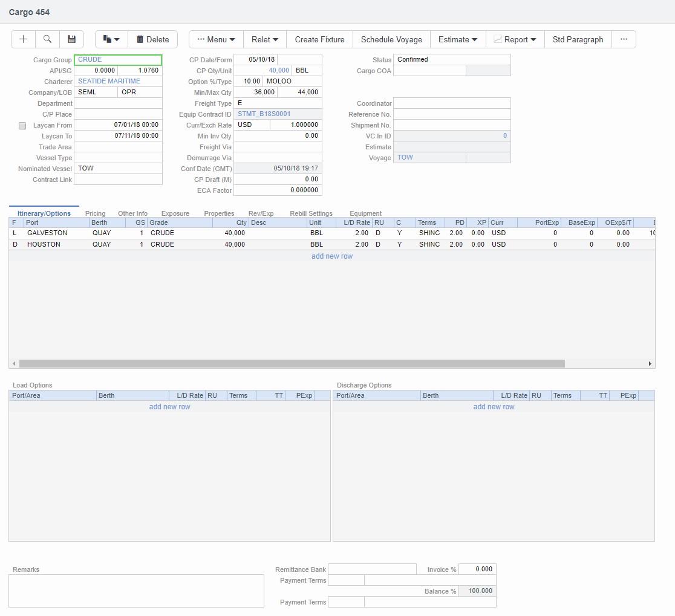Screen dimensions: 675x616
Task: Click into the Remarks text area
Action: click(136, 591)
